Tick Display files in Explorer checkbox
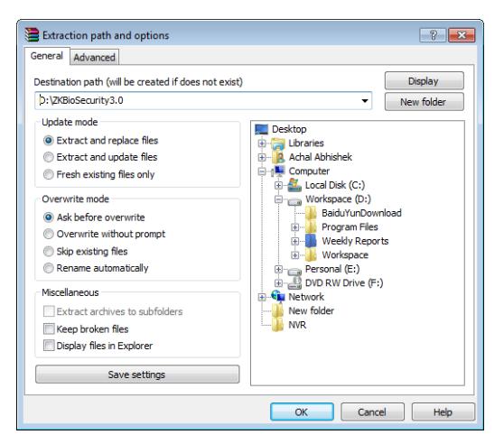504x444 pixels. tap(49, 346)
